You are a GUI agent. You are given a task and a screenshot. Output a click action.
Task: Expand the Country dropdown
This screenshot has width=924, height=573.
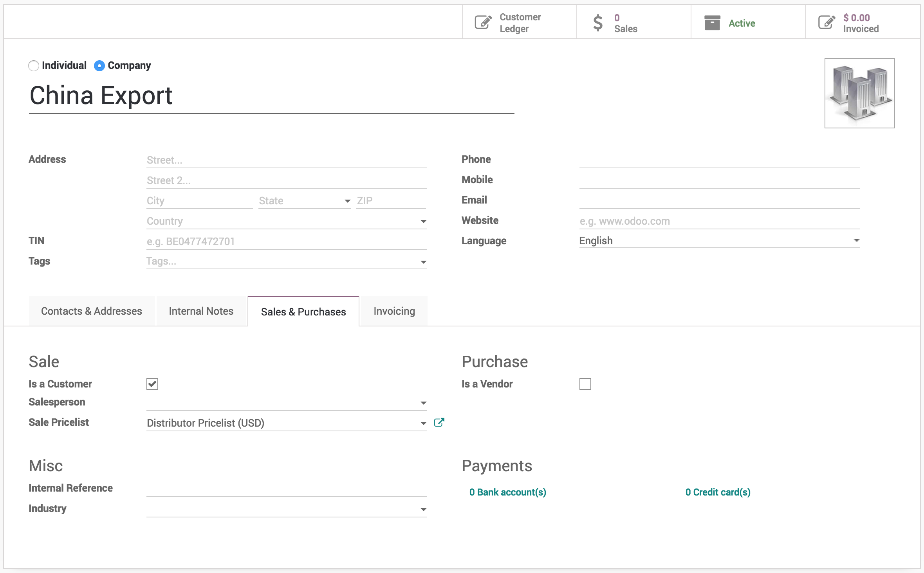[423, 222]
